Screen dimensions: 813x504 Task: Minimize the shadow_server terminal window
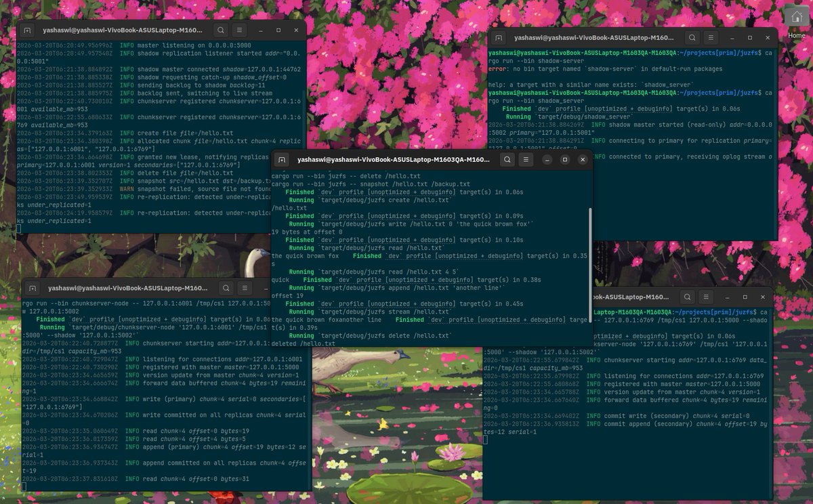tap(732, 38)
